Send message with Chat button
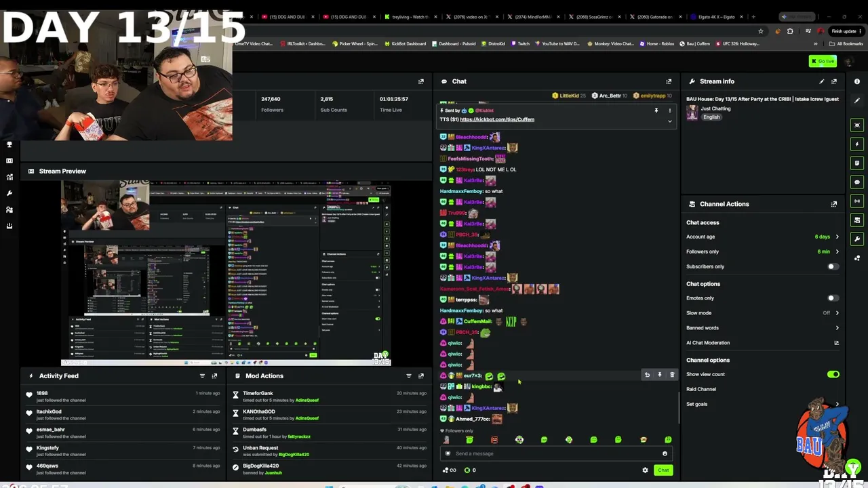 click(x=663, y=470)
